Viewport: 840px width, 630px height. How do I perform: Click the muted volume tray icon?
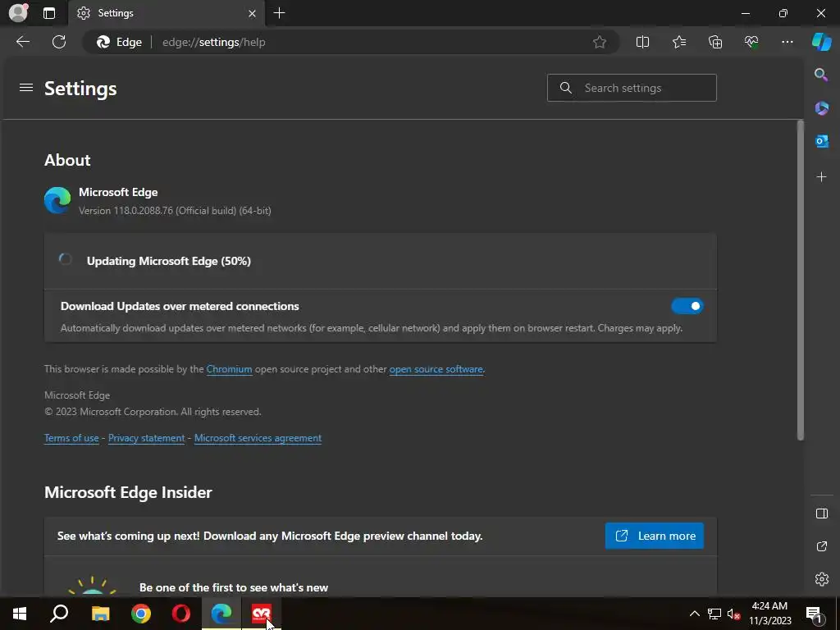734,614
